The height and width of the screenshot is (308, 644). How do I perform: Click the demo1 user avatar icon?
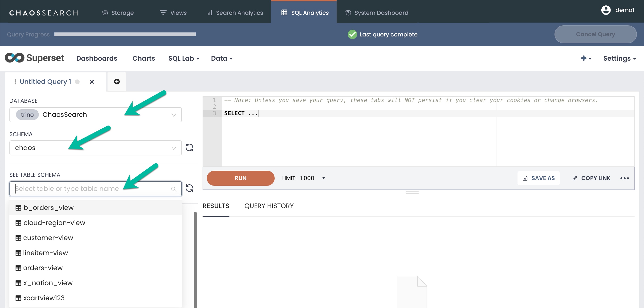click(x=606, y=10)
